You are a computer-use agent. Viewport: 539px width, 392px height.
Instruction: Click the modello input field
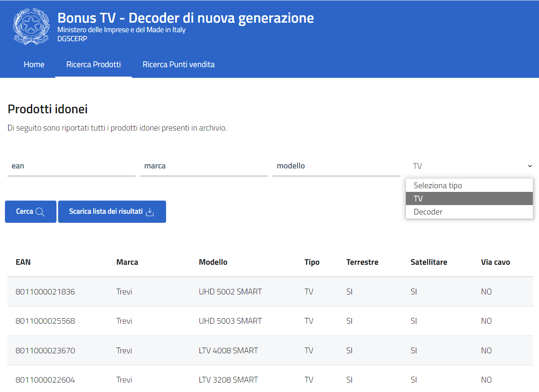pyautogui.click(x=336, y=166)
